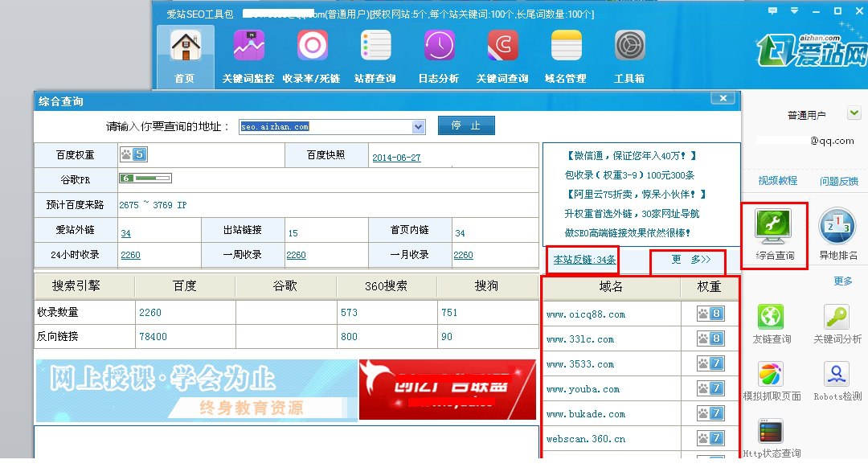Open 24小时收录 2260 link

click(x=131, y=255)
